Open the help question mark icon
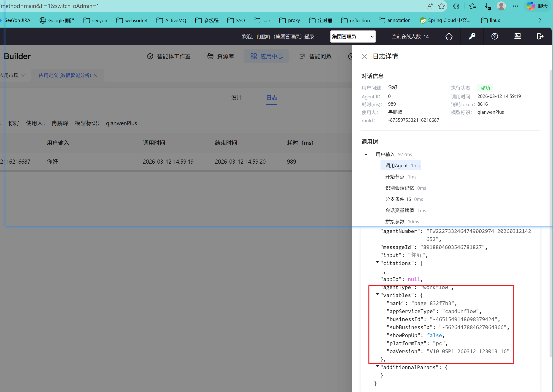This screenshot has width=553, height=392. pyautogui.click(x=495, y=36)
